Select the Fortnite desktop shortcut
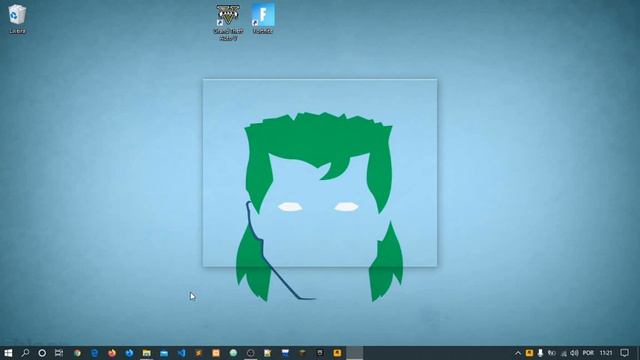Viewport: 640px width, 360px height. coord(263,19)
